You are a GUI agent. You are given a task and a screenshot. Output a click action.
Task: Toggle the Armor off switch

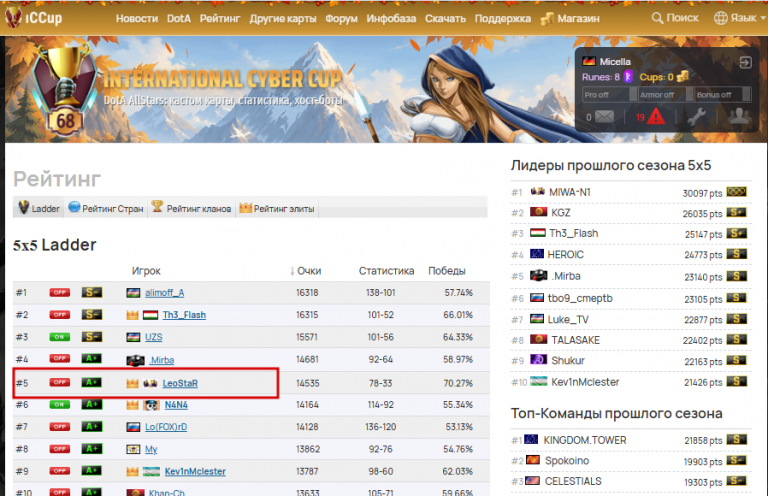coord(666,94)
